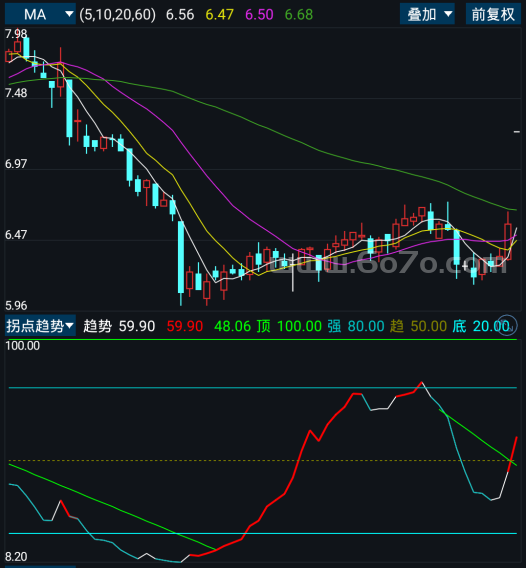Click the yellow MA10 value 6.47

pos(220,15)
